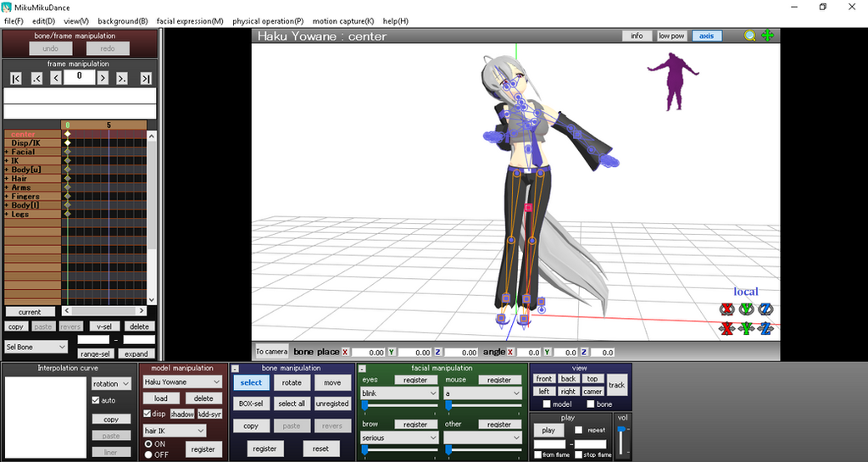Screen dimensions: 868x462
Task: Click the load model button
Action: (x=161, y=398)
